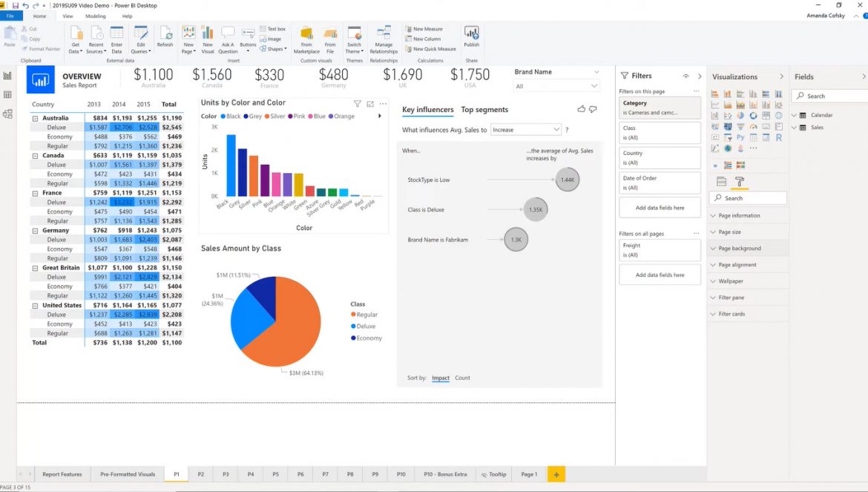The image size is (868, 492).
Task: Click New Quick Measure button
Action: point(431,49)
